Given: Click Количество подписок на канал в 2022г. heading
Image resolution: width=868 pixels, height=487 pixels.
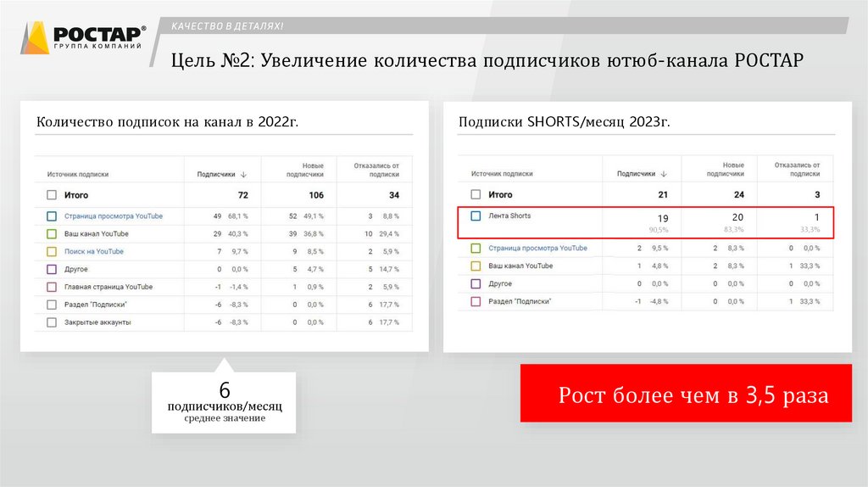Looking at the screenshot, I should [167, 122].
